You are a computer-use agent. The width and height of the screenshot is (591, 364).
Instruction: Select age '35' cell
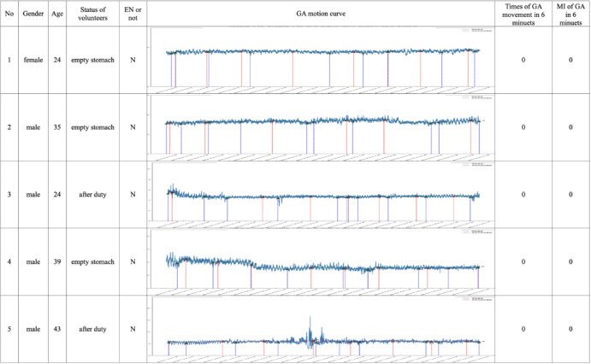[57, 127]
